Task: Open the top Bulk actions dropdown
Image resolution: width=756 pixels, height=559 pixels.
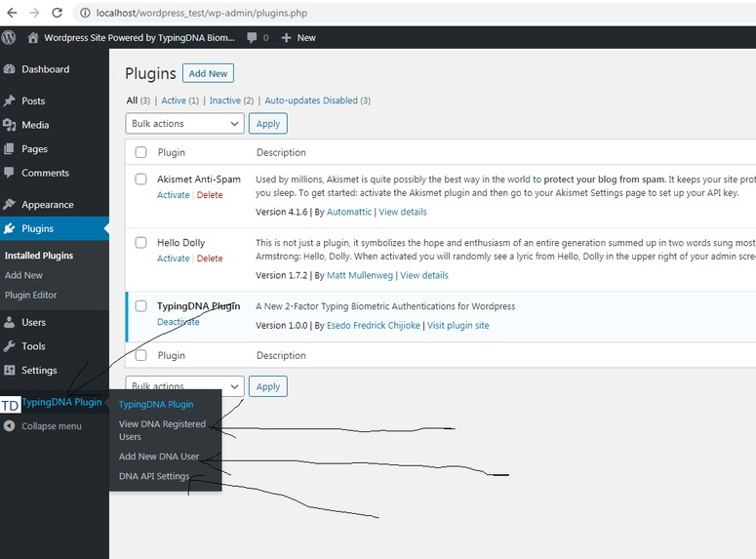Action: point(184,124)
